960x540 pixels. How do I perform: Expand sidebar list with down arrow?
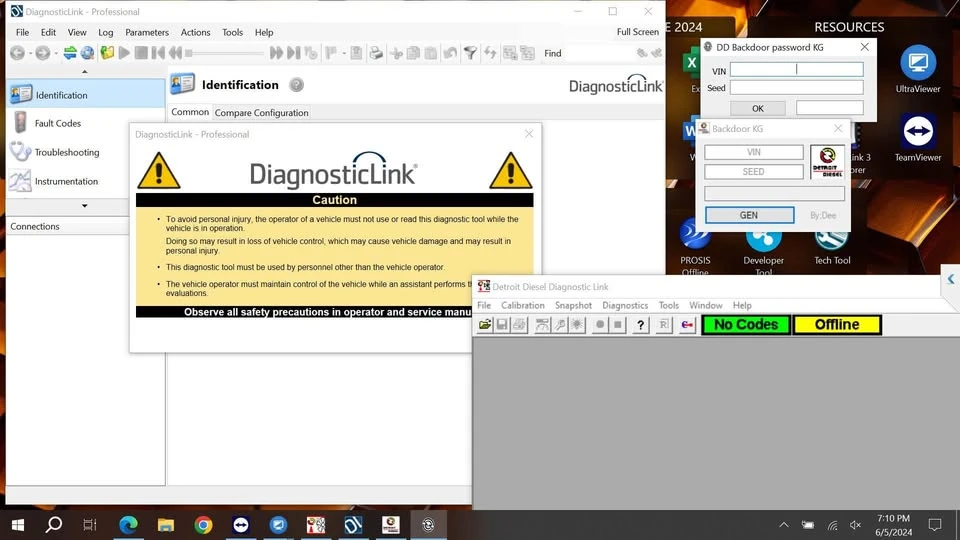click(84, 206)
